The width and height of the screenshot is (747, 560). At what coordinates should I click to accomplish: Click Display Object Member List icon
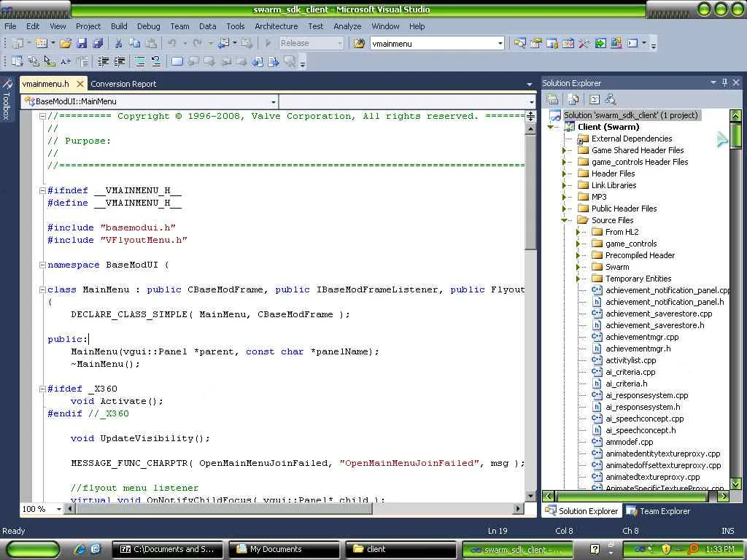18,61
